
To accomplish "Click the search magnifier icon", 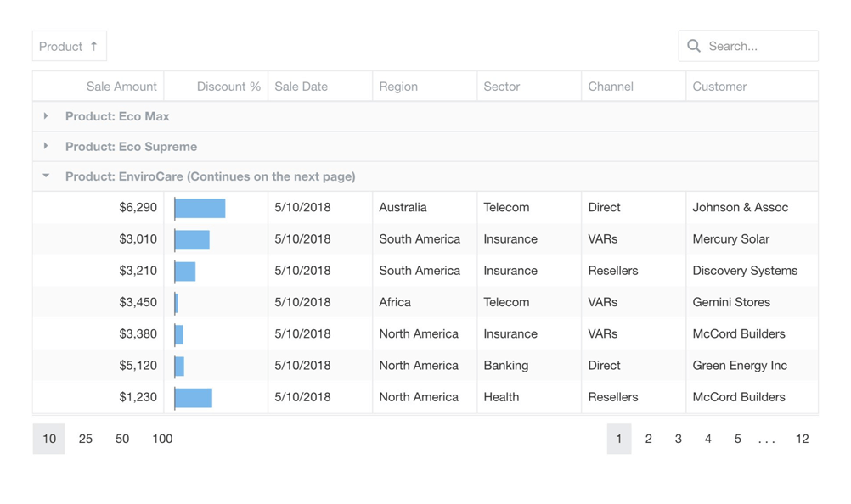I will click(x=694, y=46).
